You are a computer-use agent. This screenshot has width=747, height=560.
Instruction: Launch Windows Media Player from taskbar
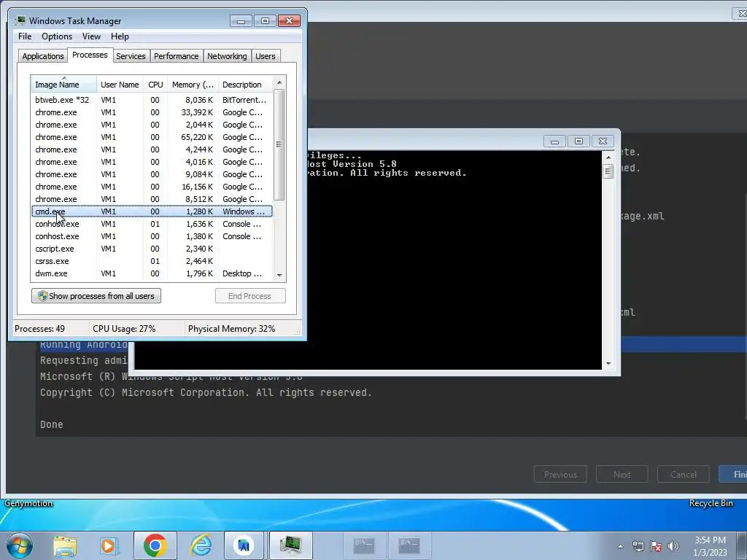point(109,545)
